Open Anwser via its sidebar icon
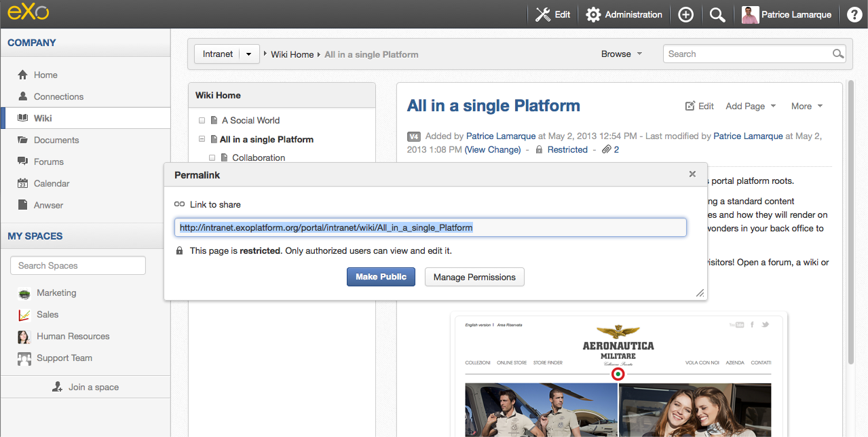Image resolution: width=868 pixels, height=437 pixels. [x=22, y=205]
